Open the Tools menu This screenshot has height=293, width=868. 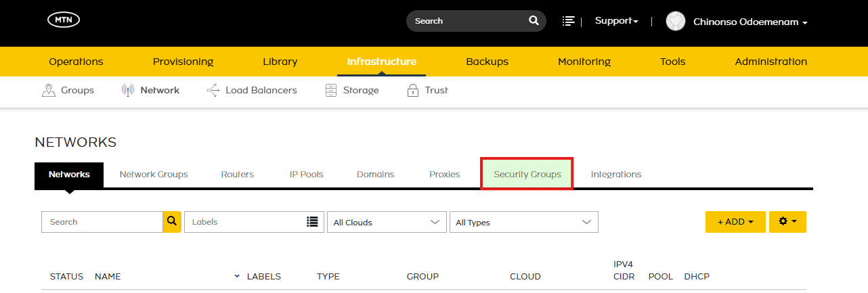point(673,62)
